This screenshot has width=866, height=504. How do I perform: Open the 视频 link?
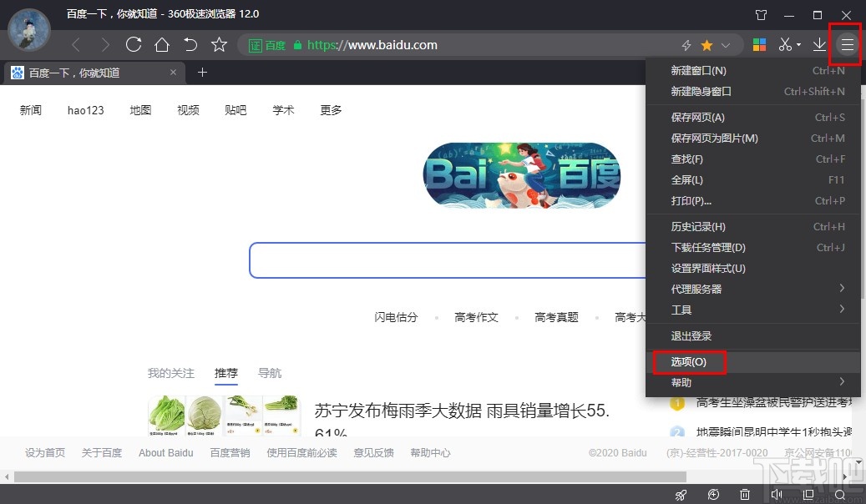click(188, 110)
